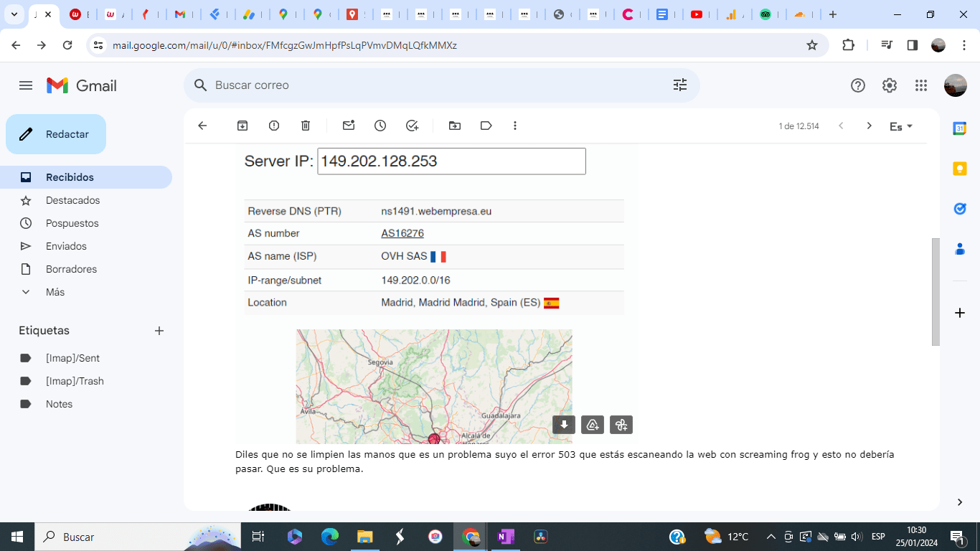980x551 pixels.
Task: Create new label with plus icon
Action: point(159,331)
